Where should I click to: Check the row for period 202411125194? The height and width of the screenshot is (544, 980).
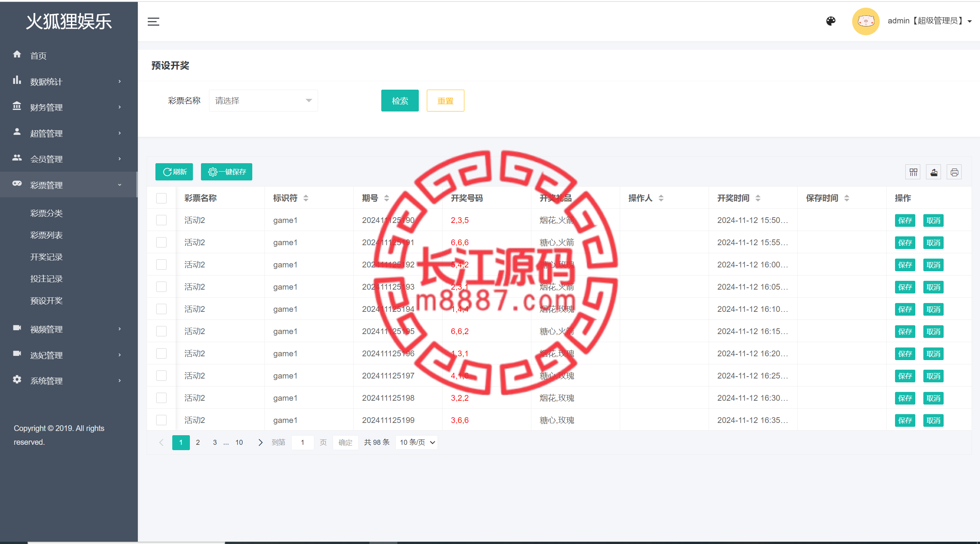pos(162,309)
